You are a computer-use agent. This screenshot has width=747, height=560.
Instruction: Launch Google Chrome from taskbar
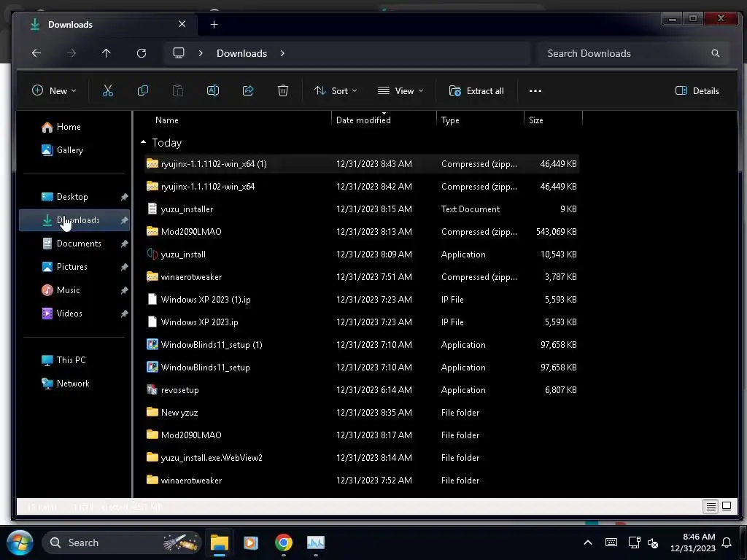pyautogui.click(x=284, y=542)
